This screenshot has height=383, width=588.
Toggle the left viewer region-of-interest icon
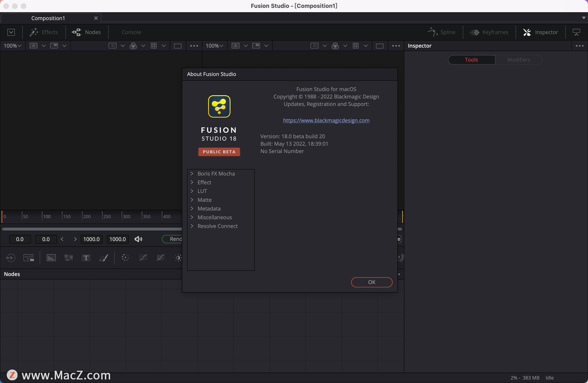(113, 46)
